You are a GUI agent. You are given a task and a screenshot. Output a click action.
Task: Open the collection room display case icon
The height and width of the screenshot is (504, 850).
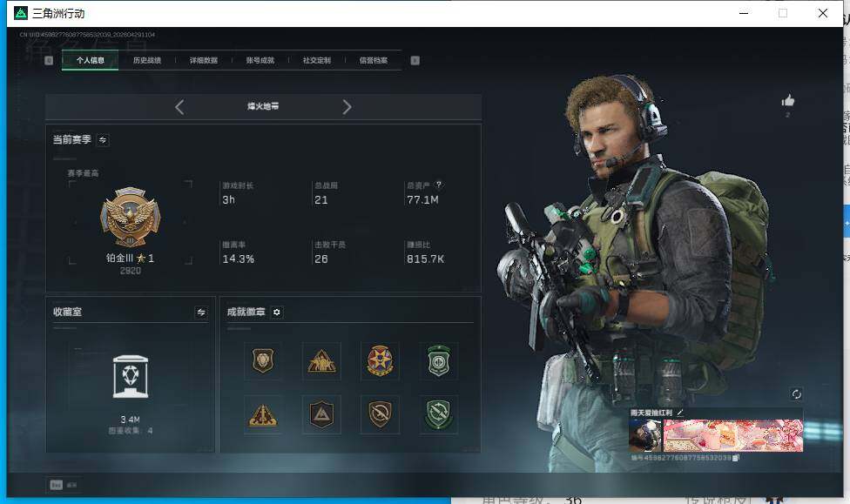[x=130, y=377]
